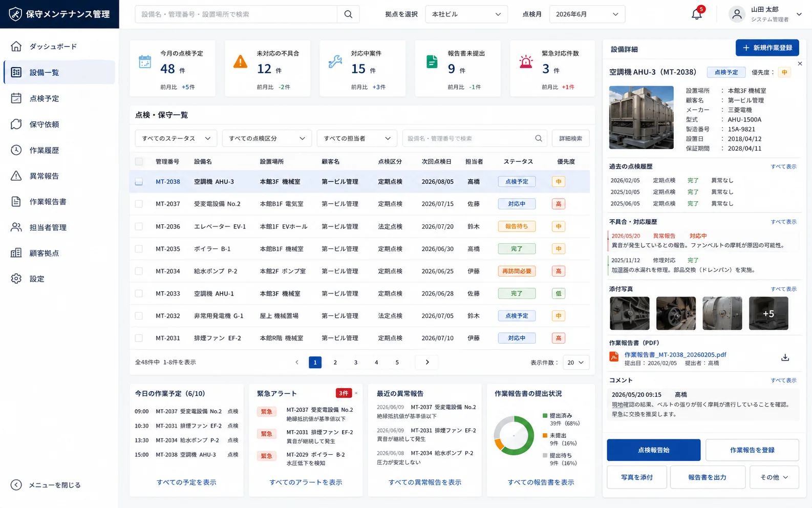Click the 新規作業登録 button
The image size is (812, 508).
767,48
